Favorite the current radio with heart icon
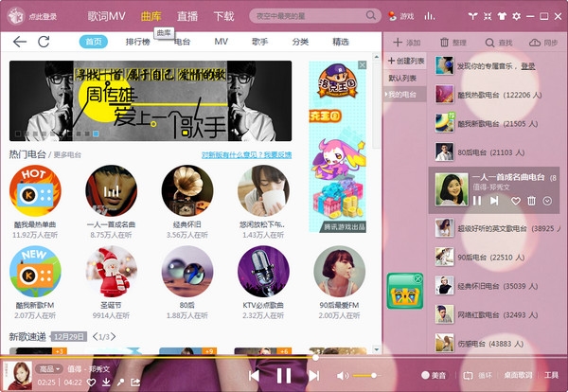Viewport: 568px width, 392px height. pos(516,201)
